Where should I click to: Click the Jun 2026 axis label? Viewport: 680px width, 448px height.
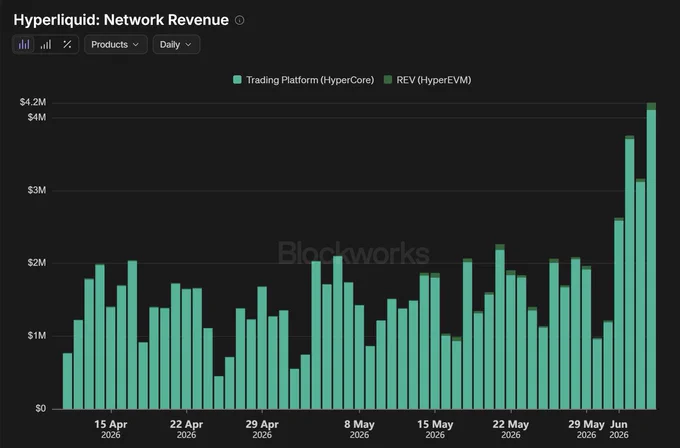[x=619, y=429]
